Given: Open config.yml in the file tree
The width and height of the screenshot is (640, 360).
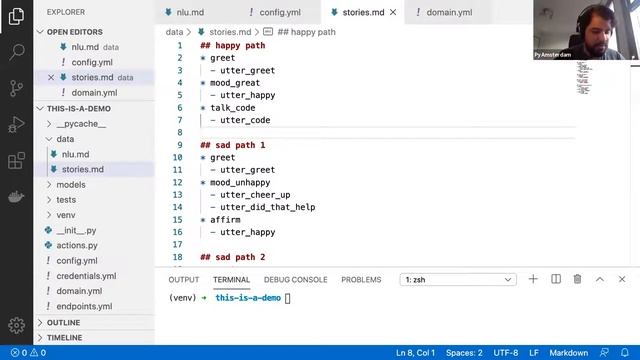Looking at the screenshot, I should point(77,260).
